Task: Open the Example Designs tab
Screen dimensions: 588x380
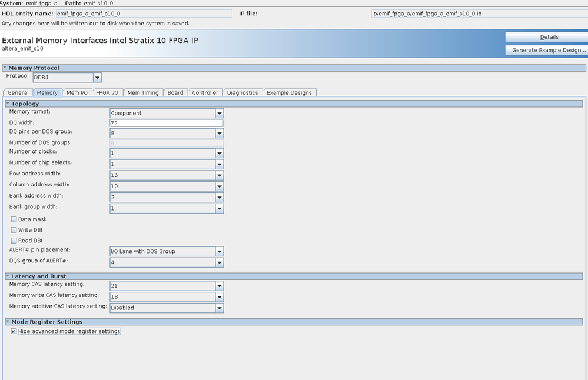Action: 289,92
